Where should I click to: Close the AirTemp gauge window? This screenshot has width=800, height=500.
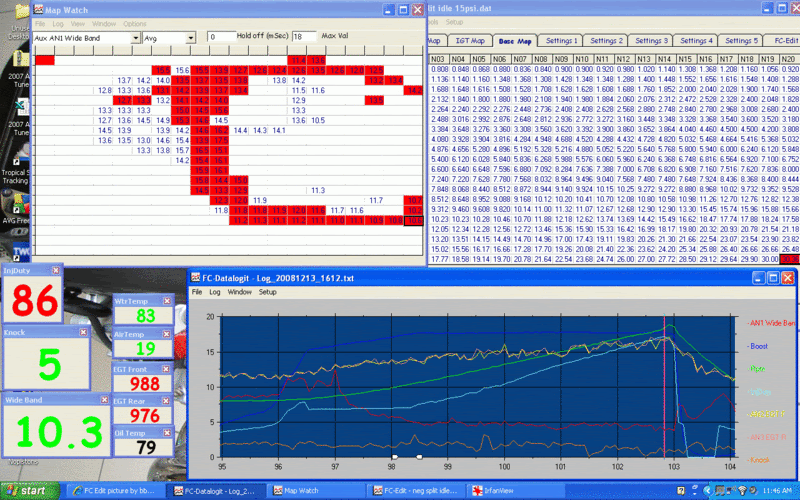[x=166, y=334]
